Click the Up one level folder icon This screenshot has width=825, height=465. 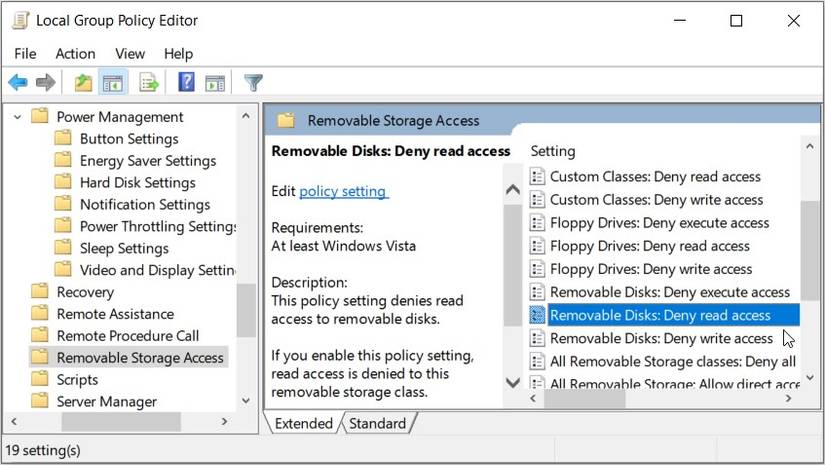click(84, 83)
